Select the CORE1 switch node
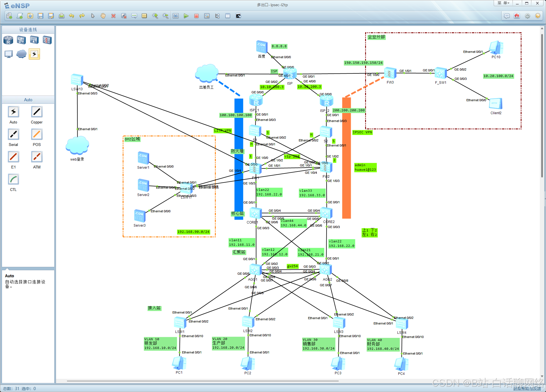The image size is (546, 392). coord(255,213)
